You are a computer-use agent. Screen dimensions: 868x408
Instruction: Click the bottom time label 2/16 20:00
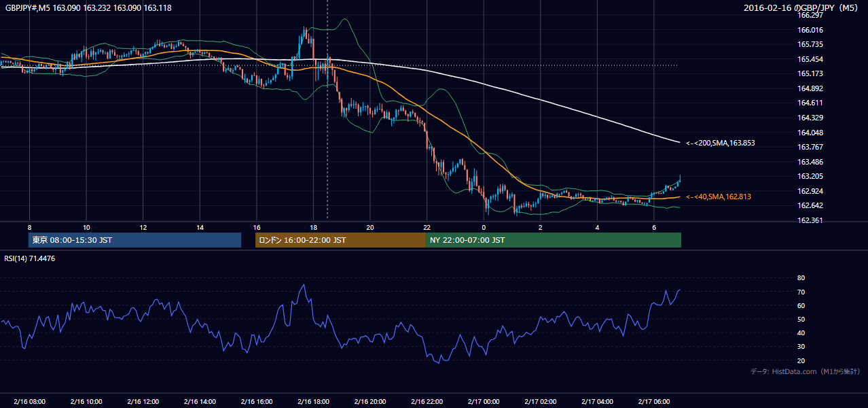point(369,402)
